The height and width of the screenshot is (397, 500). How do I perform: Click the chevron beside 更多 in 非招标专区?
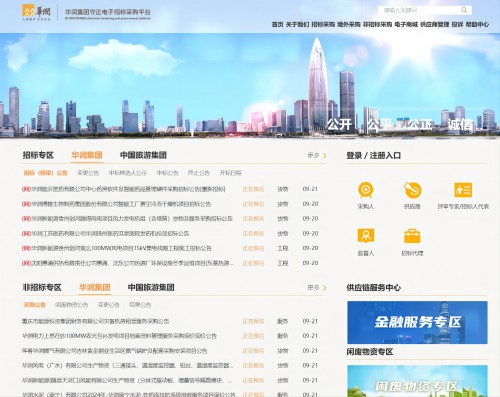point(325,288)
